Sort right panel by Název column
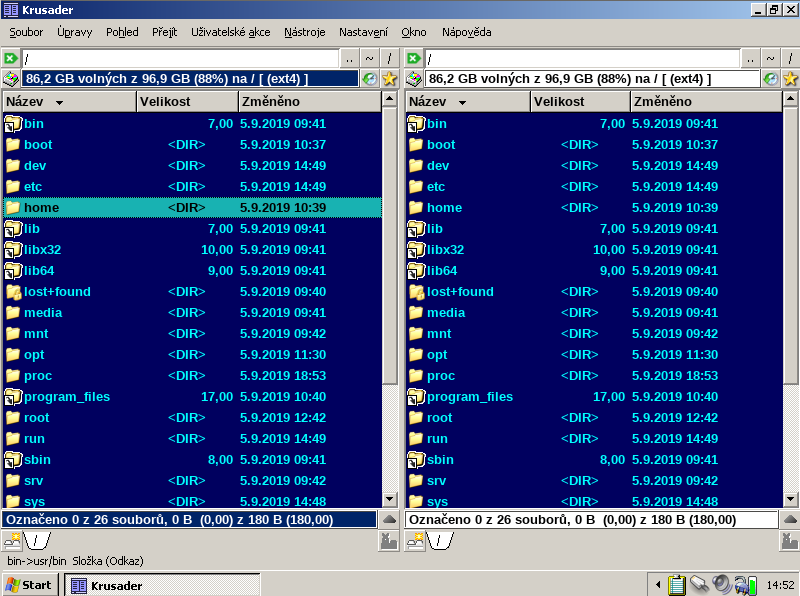The height and width of the screenshot is (596, 800). (468, 102)
